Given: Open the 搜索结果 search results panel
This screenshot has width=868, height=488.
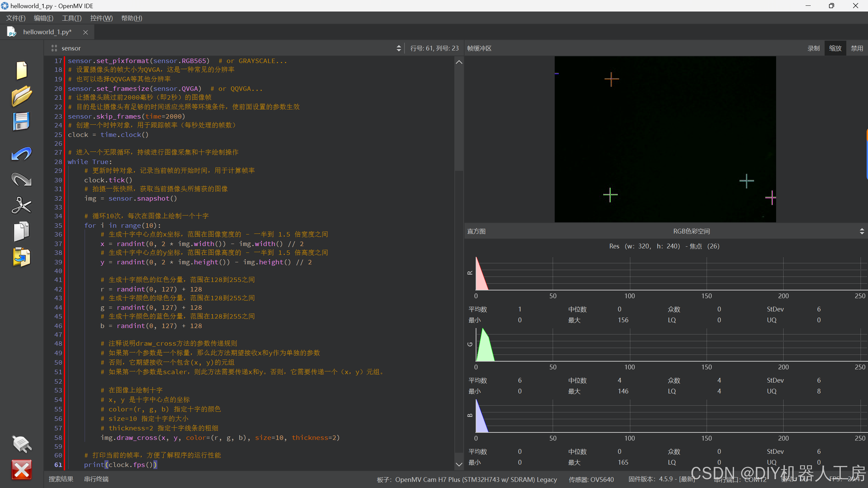Looking at the screenshot, I should 61,479.
